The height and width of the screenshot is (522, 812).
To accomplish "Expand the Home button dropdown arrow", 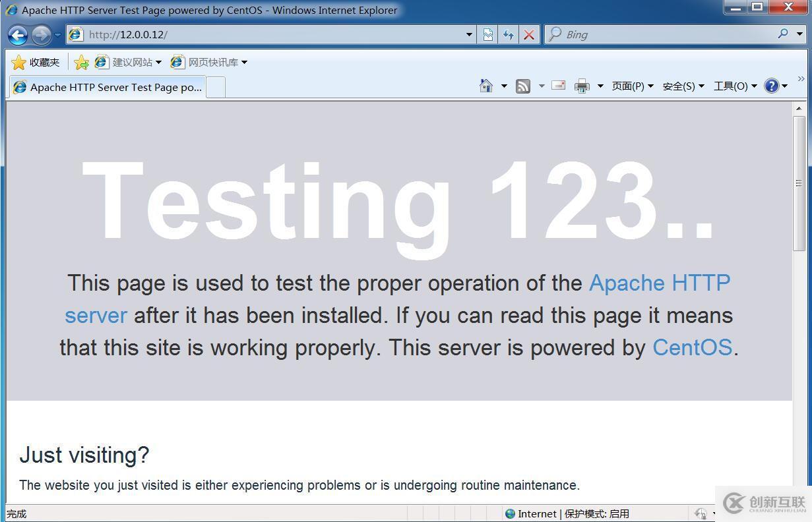I will pyautogui.click(x=504, y=86).
